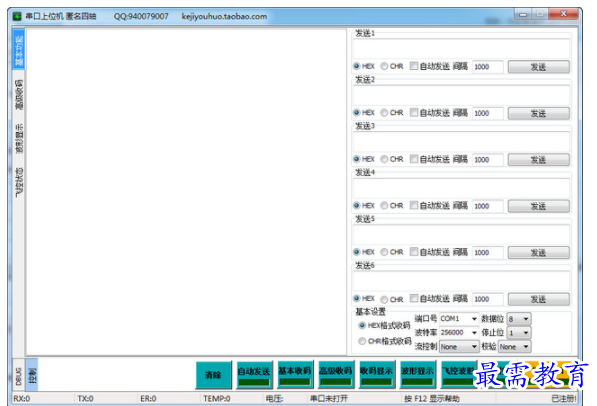The height and width of the screenshot is (406, 597).
Task: Click the 发送3 data input box
Action: [461, 142]
